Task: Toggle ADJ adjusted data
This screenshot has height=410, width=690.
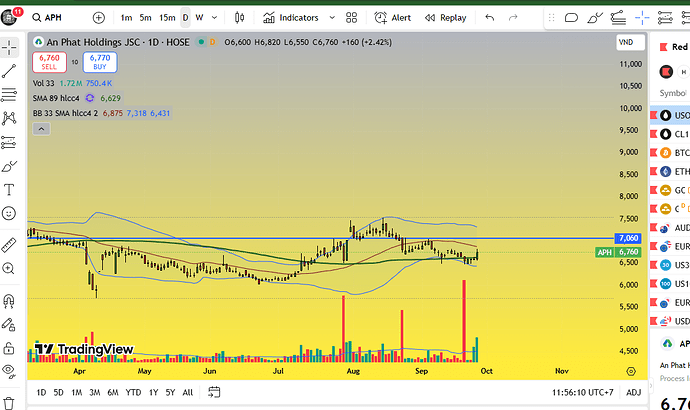Action: click(x=633, y=392)
